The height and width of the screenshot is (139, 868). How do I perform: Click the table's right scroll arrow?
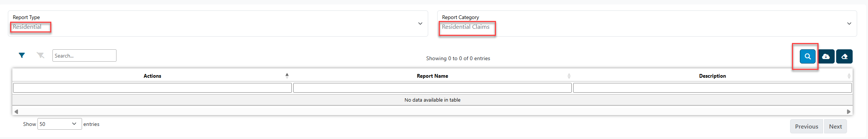[x=849, y=111]
